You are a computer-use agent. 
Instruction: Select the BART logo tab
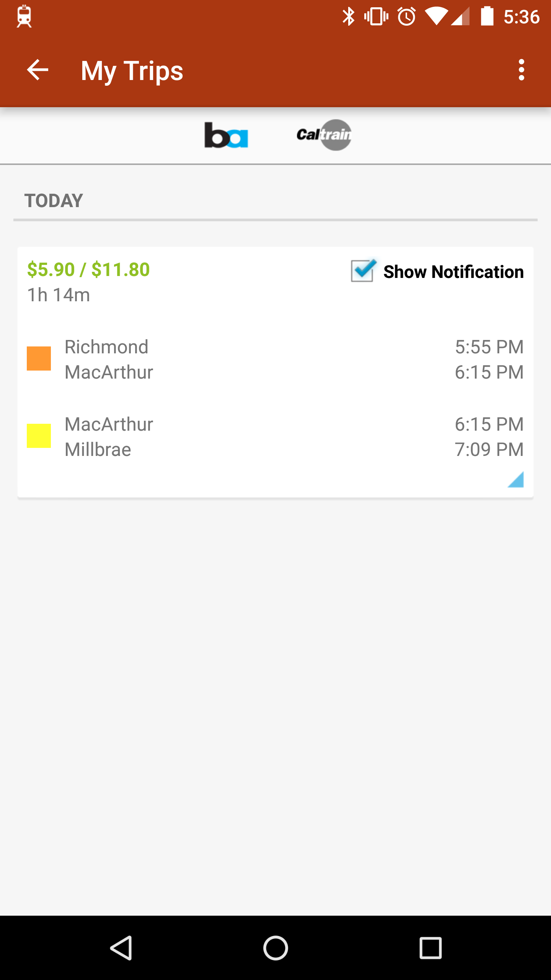[226, 135]
